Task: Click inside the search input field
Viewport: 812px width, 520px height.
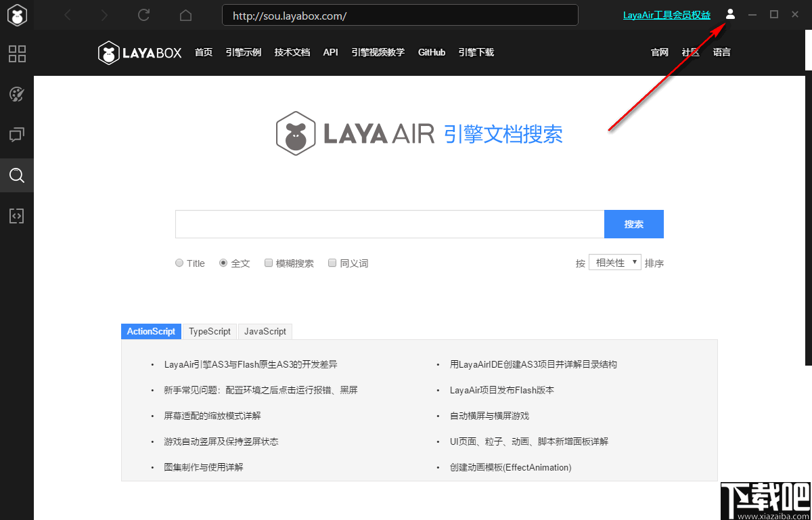Action: click(x=389, y=224)
